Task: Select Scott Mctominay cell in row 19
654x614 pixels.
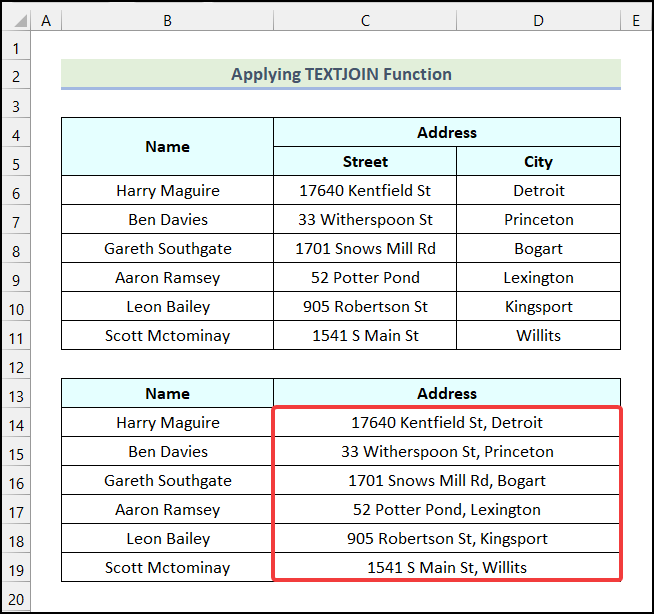Action: tap(167, 567)
